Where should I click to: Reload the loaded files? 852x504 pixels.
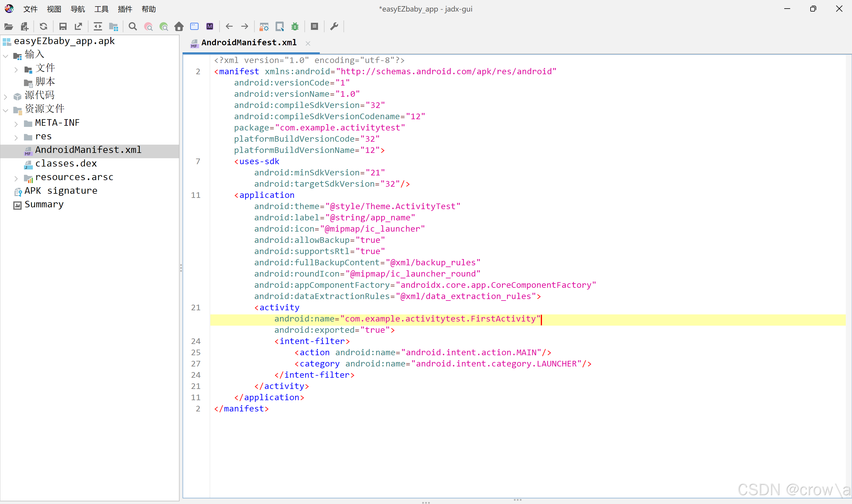click(x=43, y=27)
